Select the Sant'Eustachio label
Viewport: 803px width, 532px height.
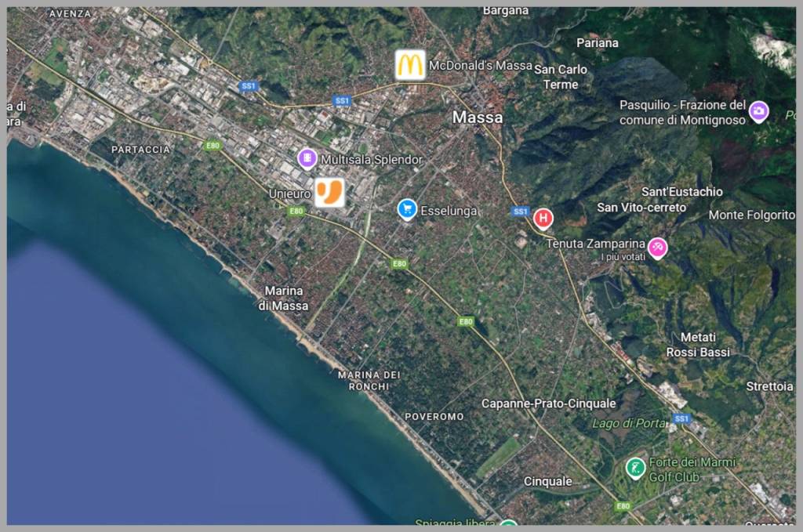[681, 191]
